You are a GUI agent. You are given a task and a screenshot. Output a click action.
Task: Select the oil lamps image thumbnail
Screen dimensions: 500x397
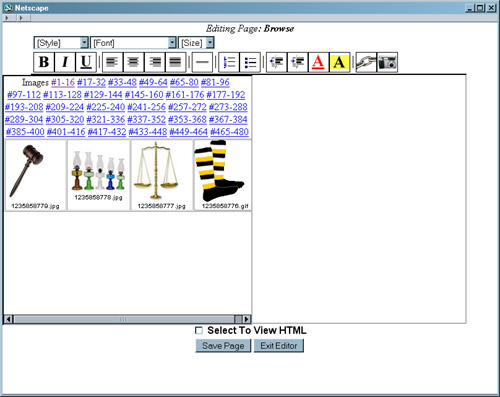(x=98, y=170)
